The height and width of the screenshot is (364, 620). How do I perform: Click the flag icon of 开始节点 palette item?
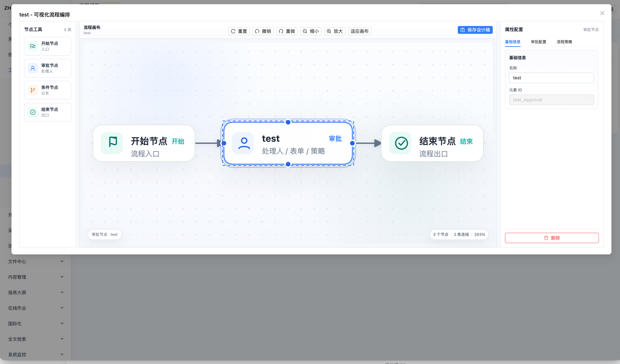coord(33,46)
